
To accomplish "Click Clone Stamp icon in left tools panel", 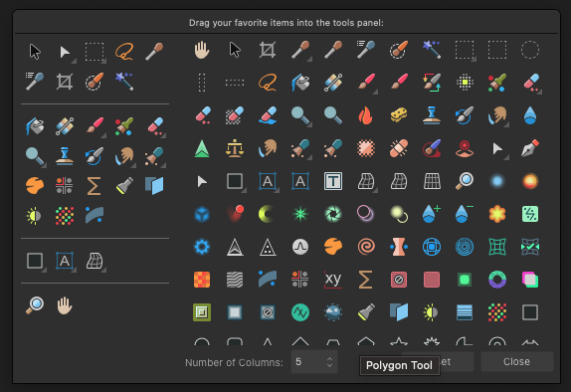I will 65,156.
